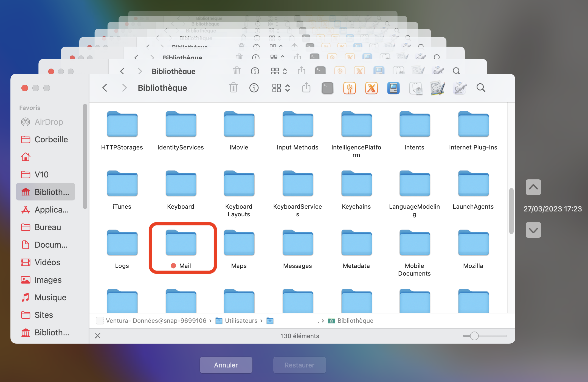Go to newer backup with down arrow
The image size is (588, 382).
pos(533,230)
